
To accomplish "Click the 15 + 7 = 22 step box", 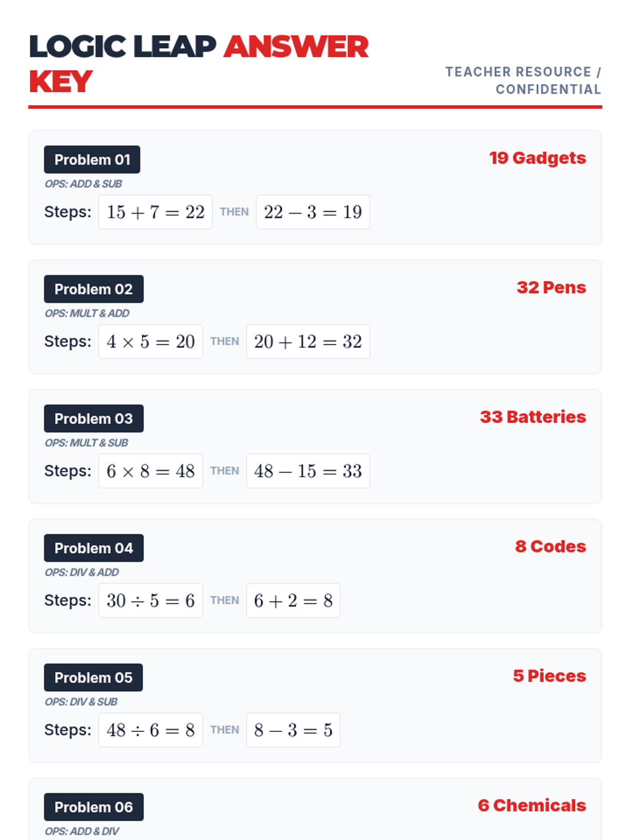I will click(x=155, y=212).
